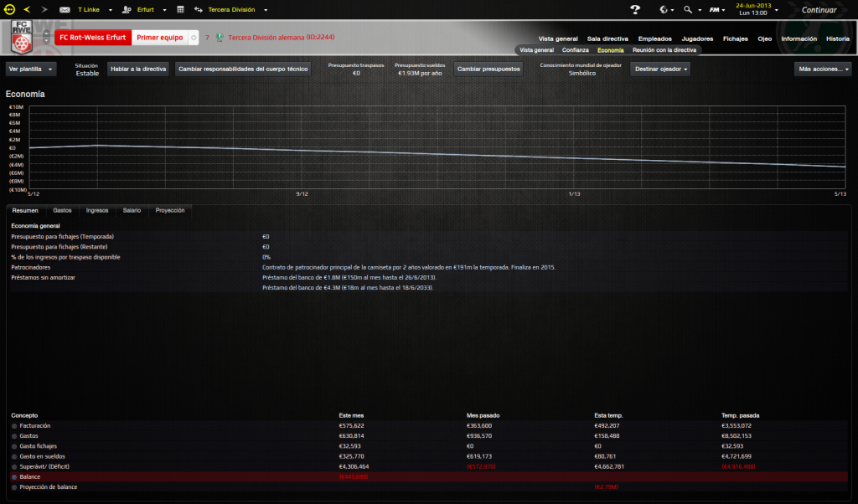
Task: Click the magnifier search icon
Action: pos(688,10)
